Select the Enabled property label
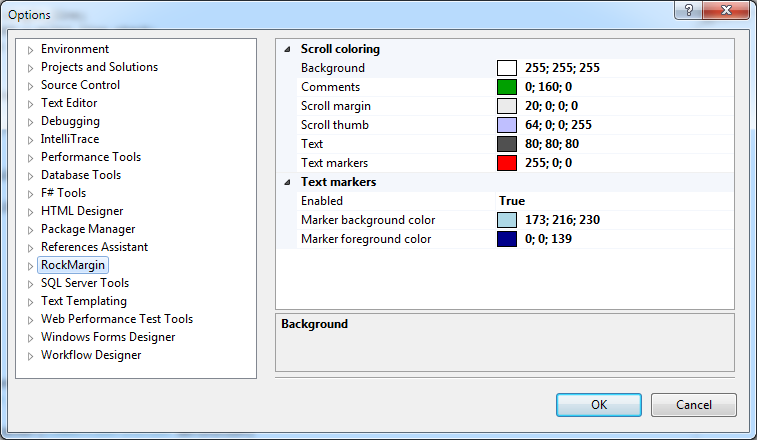The image size is (757, 440). (322, 201)
